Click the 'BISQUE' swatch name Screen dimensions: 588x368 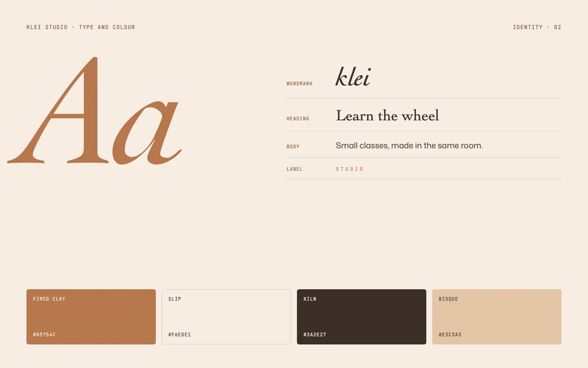pyautogui.click(x=448, y=299)
